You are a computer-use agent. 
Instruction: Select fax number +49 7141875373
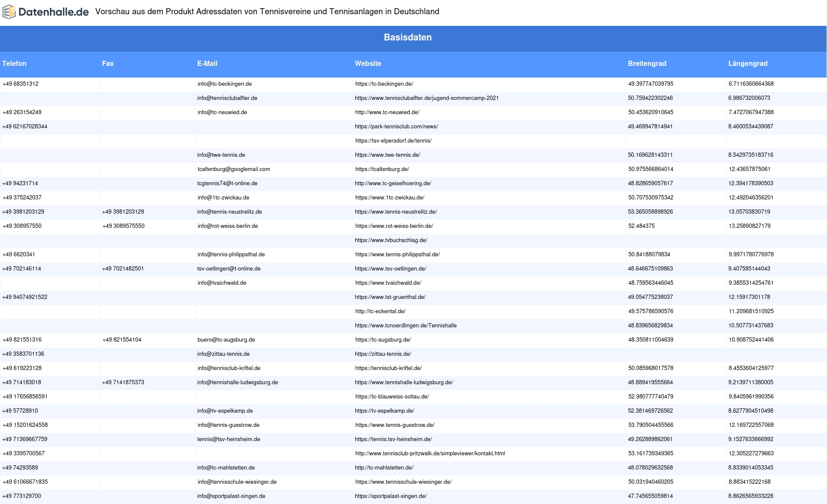pyautogui.click(x=123, y=383)
